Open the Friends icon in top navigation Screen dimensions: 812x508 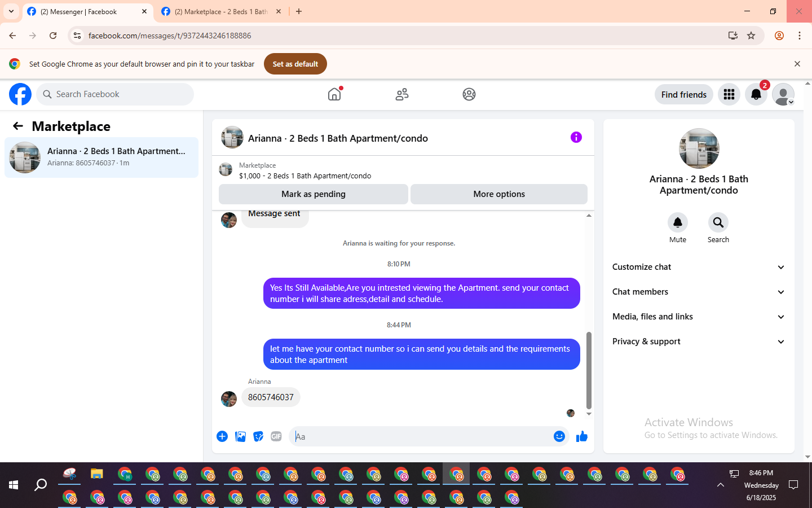(402, 94)
